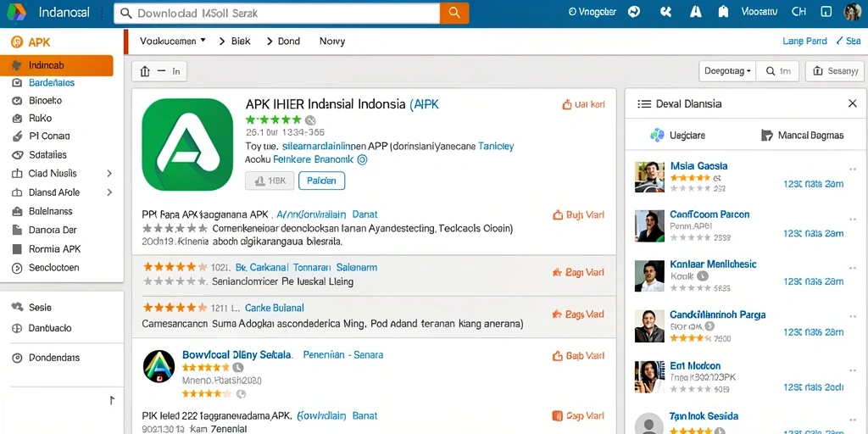The image size is (868, 434).
Task: Click the Uai karl link
Action: 583,104
